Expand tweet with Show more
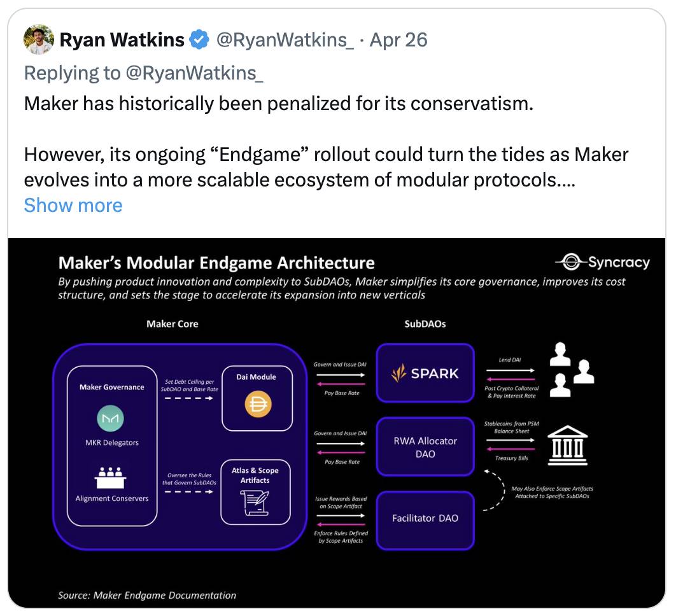 coord(73,205)
